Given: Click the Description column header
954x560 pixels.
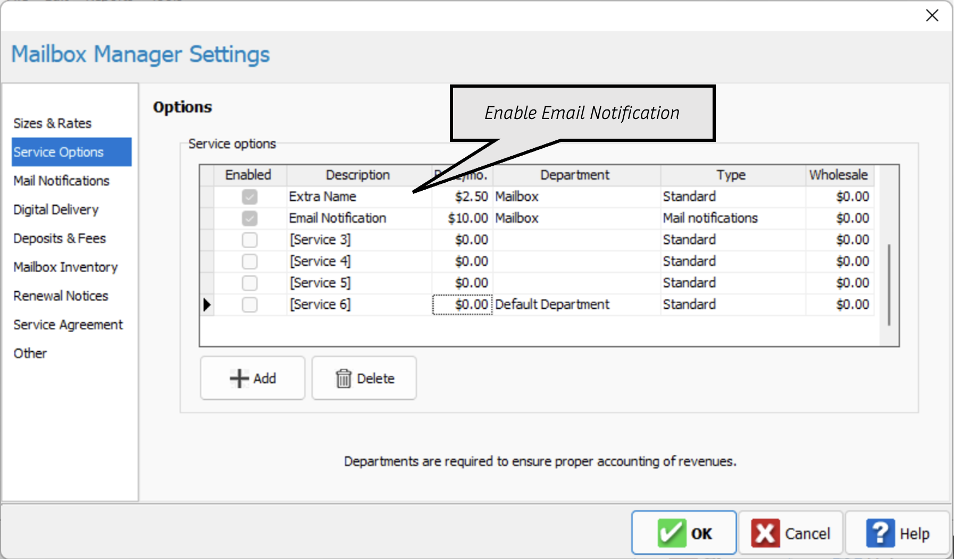Looking at the screenshot, I should tap(357, 175).
